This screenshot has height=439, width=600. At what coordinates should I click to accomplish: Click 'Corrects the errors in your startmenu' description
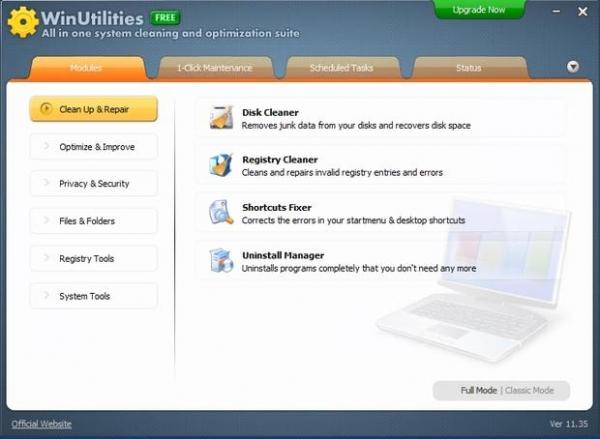tap(353, 220)
